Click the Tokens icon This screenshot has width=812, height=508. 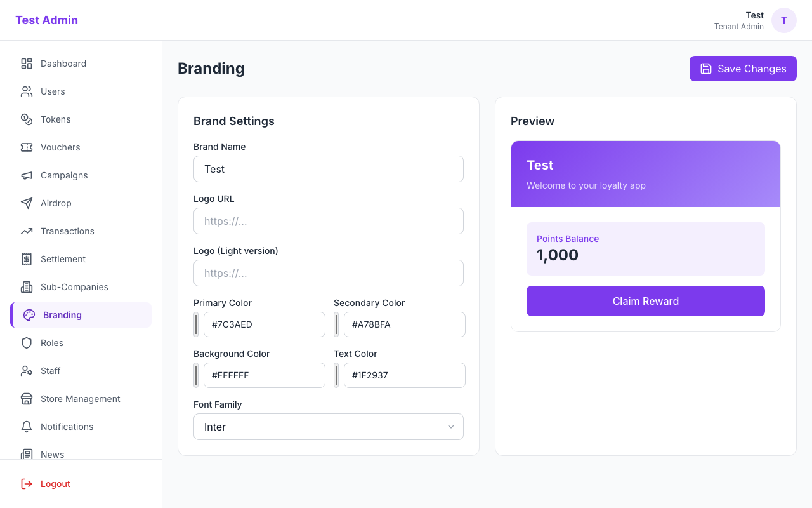tap(26, 119)
